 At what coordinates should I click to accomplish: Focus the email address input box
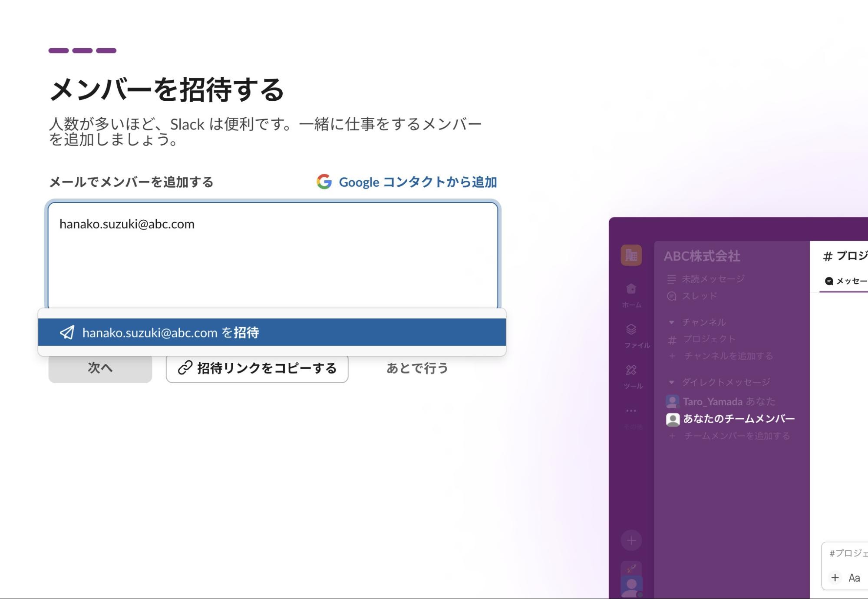point(273,256)
